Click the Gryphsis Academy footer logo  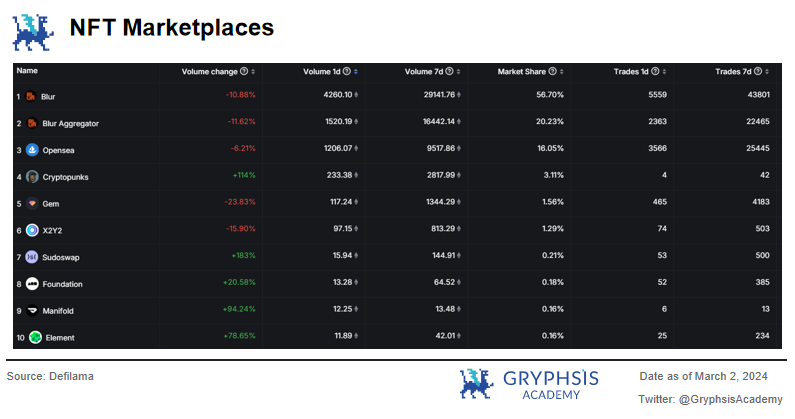pos(529,384)
